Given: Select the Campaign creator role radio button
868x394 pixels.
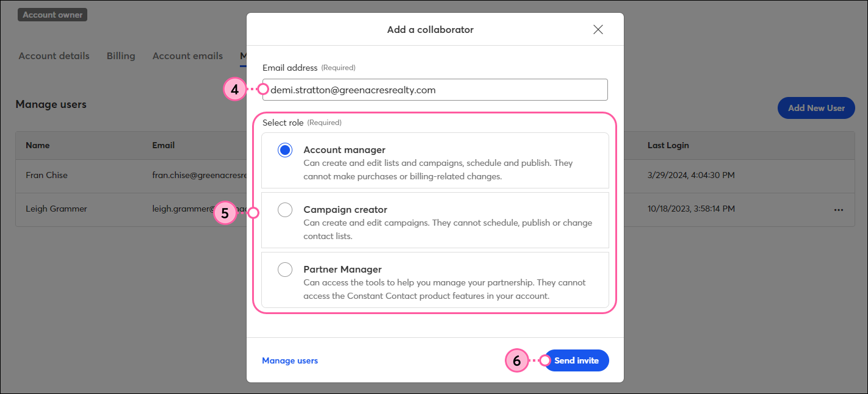Looking at the screenshot, I should tap(285, 210).
